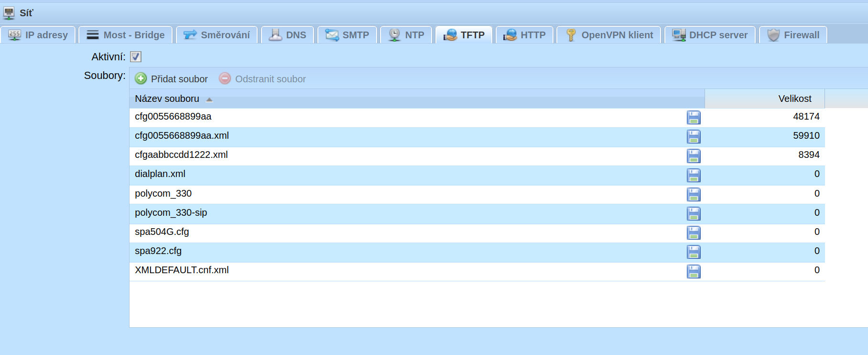Switch to OpenVPN klient tab
The height and width of the screenshot is (355, 868).
click(x=608, y=35)
